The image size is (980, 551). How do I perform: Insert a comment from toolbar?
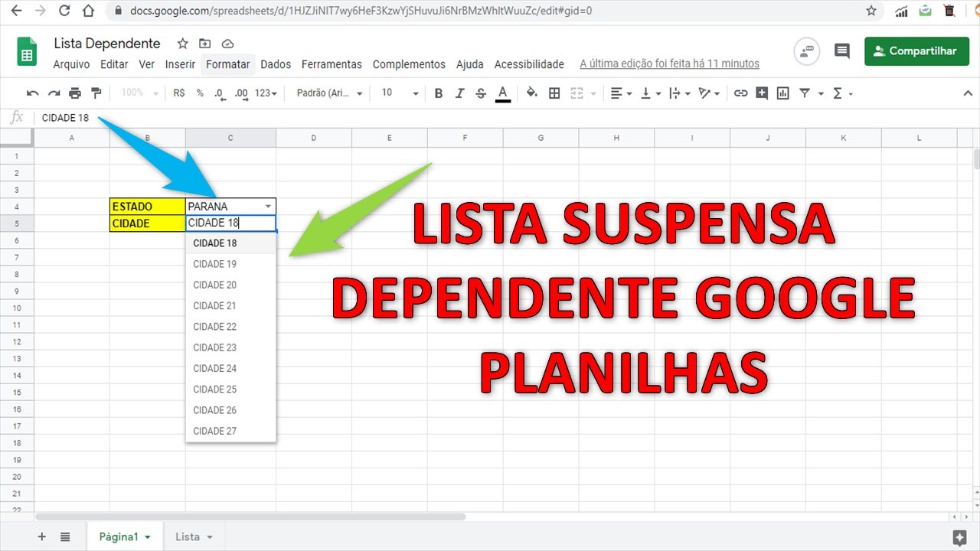pos(762,93)
